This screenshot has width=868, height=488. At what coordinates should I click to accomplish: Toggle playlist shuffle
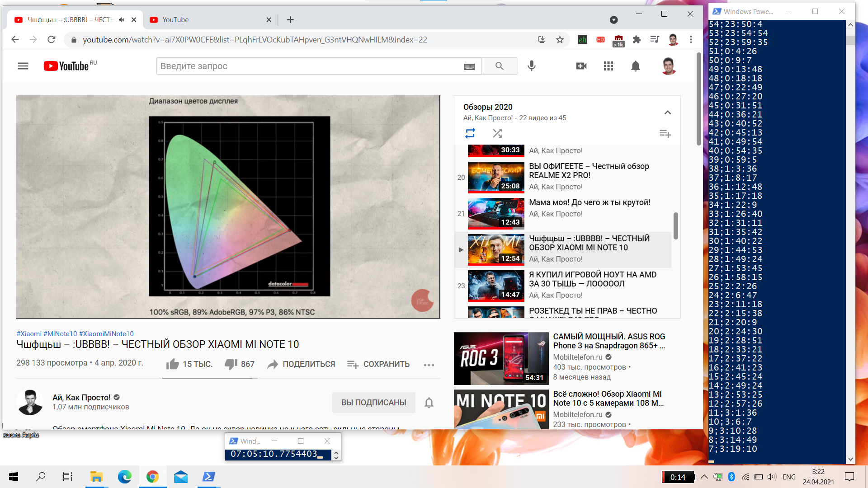tap(497, 133)
